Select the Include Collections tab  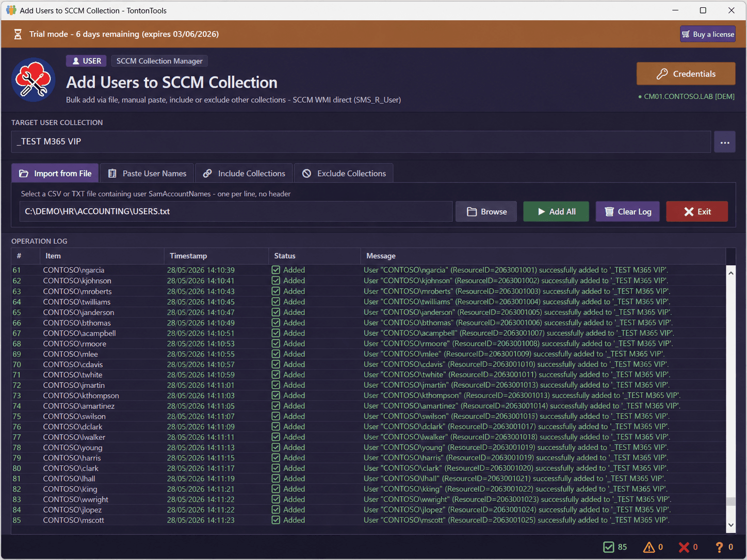[244, 173]
